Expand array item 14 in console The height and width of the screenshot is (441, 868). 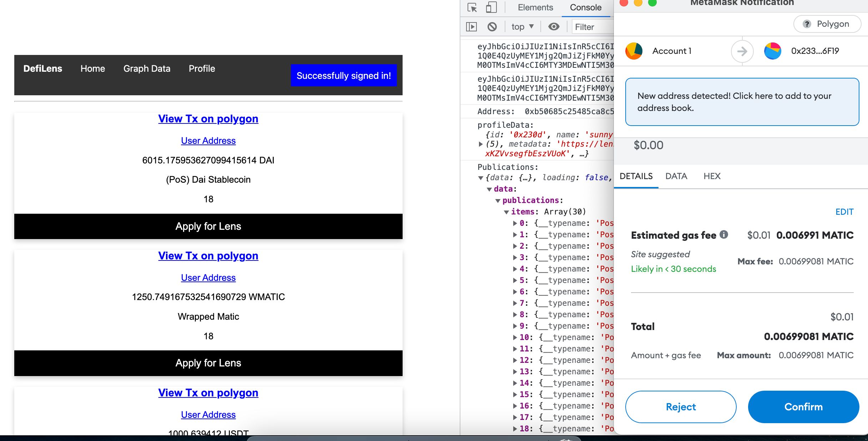point(515,383)
